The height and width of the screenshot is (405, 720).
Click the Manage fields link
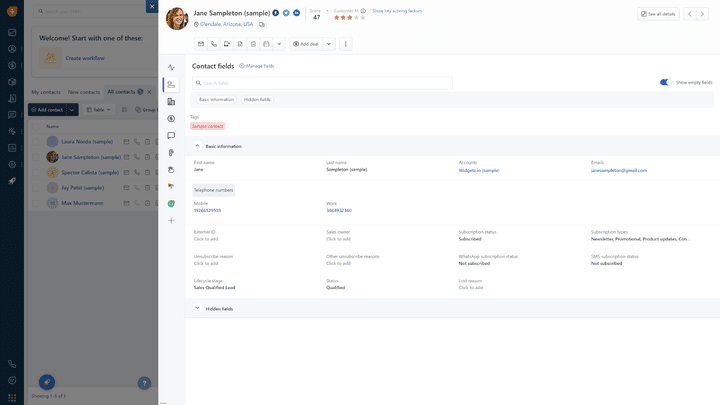click(x=257, y=66)
